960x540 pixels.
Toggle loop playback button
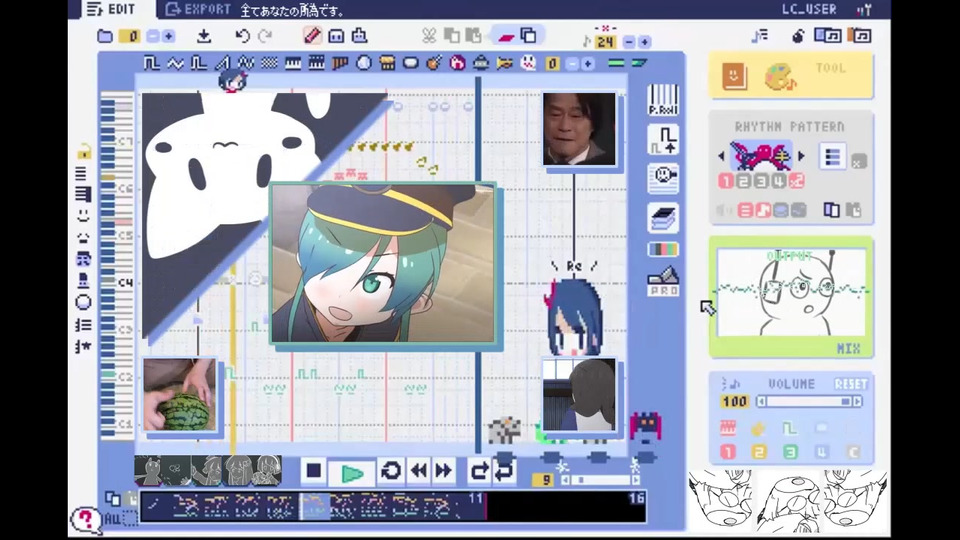coord(391,471)
